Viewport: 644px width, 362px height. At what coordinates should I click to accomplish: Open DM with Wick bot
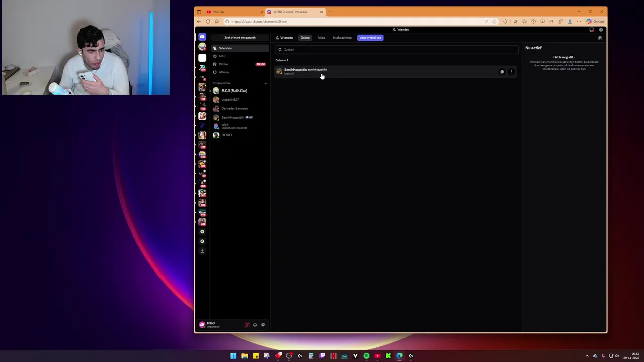(240, 126)
